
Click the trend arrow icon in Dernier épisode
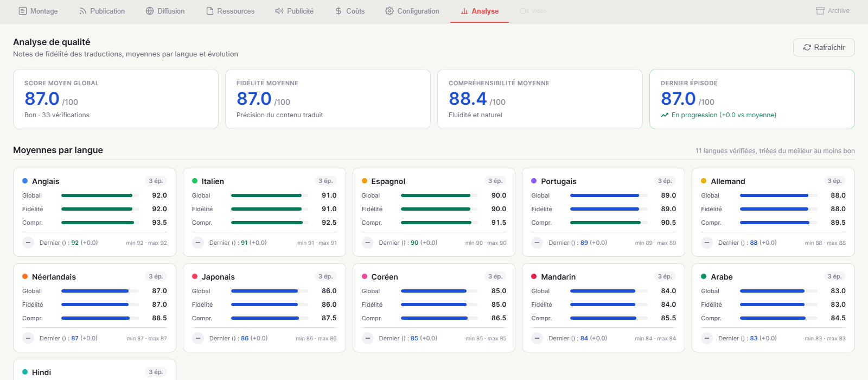pyautogui.click(x=665, y=115)
